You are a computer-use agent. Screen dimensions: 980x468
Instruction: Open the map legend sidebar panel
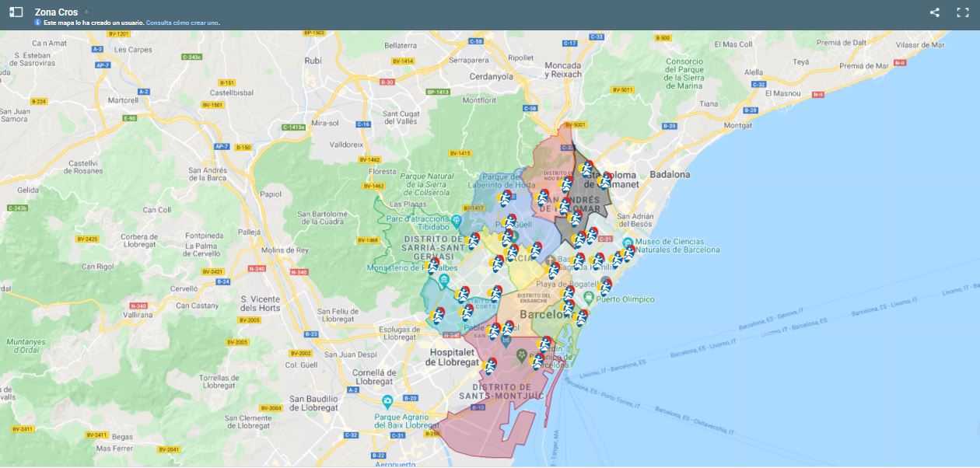[x=16, y=12]
